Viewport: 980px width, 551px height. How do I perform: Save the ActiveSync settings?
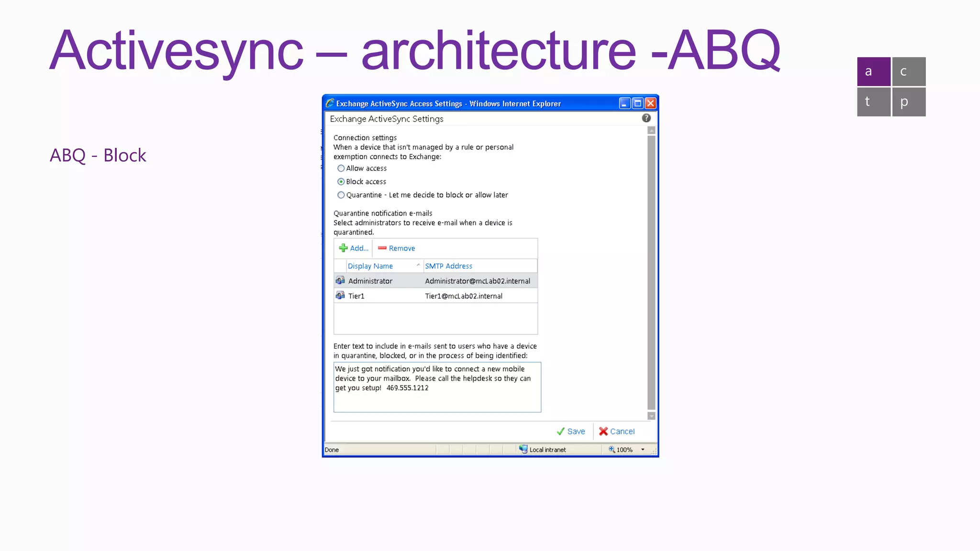[x=571, y=431]
